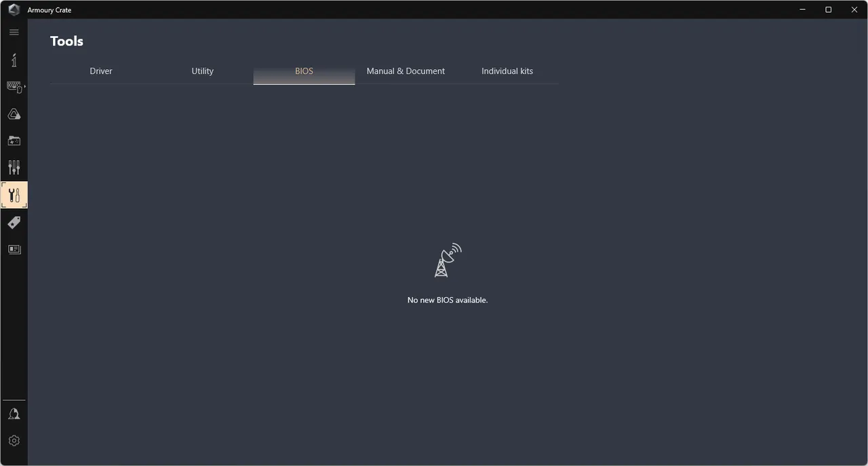
Task: Click the Tools page heading
Action: (66, 41)
